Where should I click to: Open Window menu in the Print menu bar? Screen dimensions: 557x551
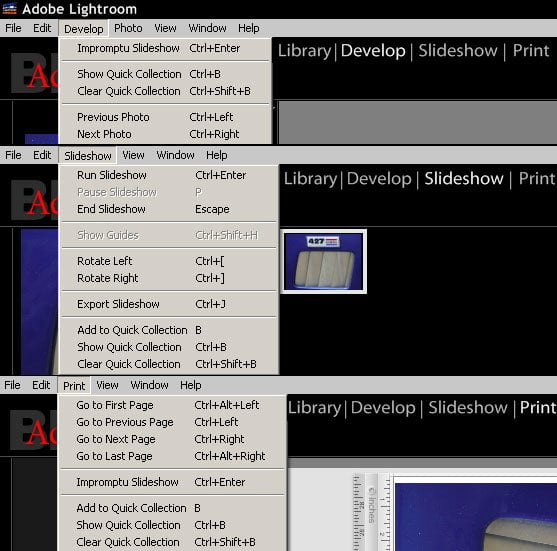tap(149, 385)
